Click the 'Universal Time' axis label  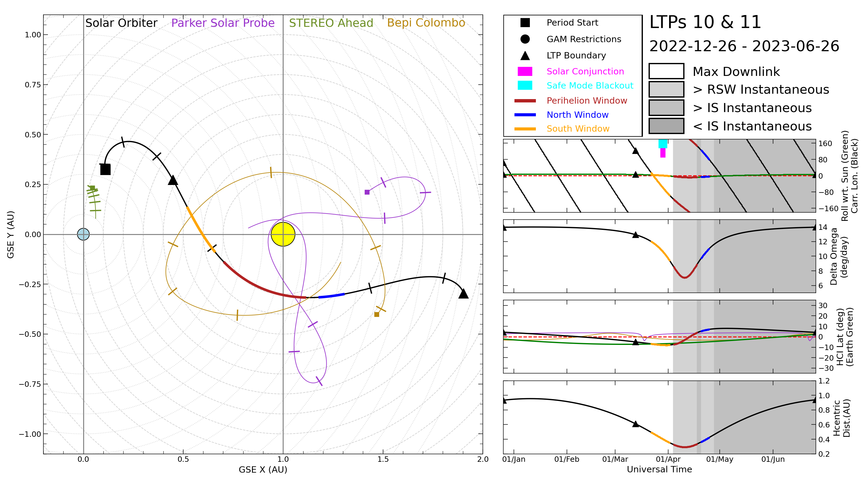click(x=659, y=470)
